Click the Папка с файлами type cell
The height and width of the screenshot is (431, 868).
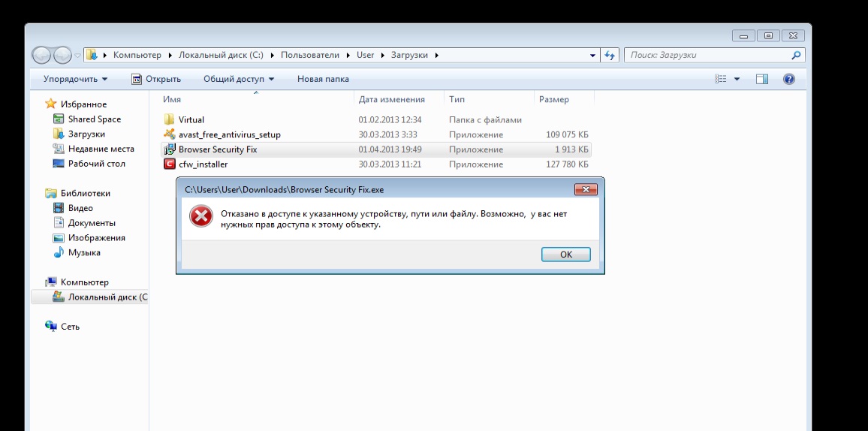[485, 119]
